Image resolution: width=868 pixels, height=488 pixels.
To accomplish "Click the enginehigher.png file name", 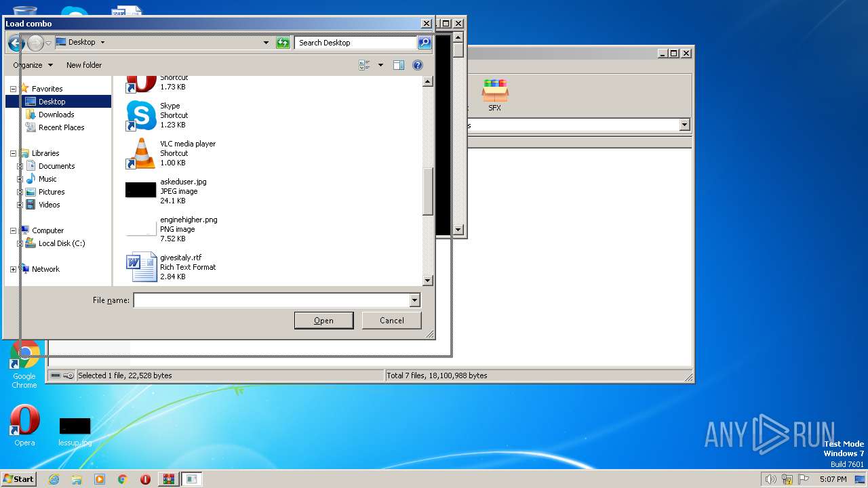I will point(189,220).
